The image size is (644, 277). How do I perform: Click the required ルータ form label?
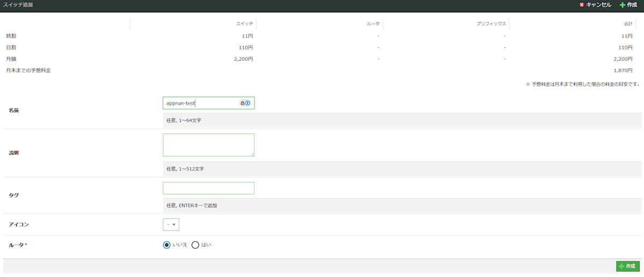click(18, 245)
